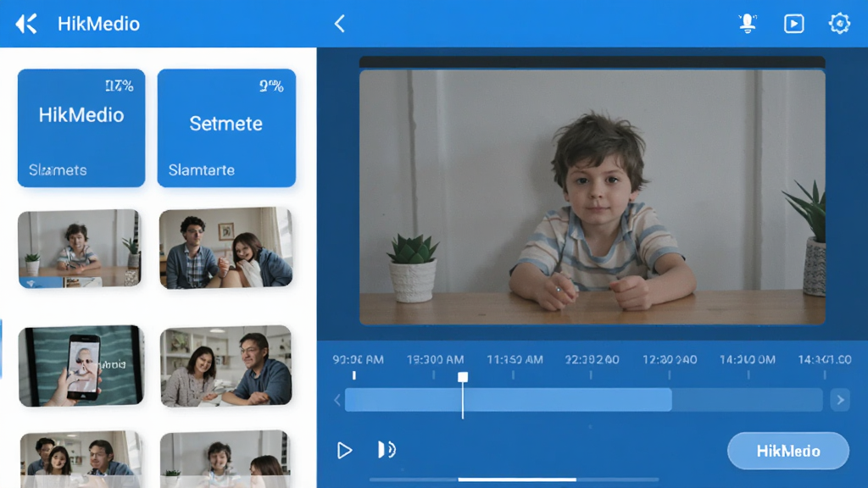Open the settings gear icon

[839, 23]
